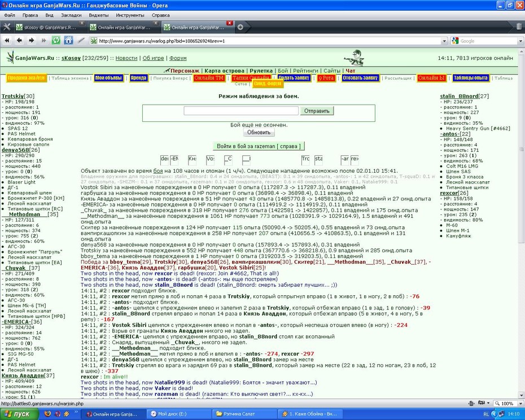The width and height of the screenshot is (525, 420).
Task: Go to the Home page icon
Action: click(x=68, y=41)
